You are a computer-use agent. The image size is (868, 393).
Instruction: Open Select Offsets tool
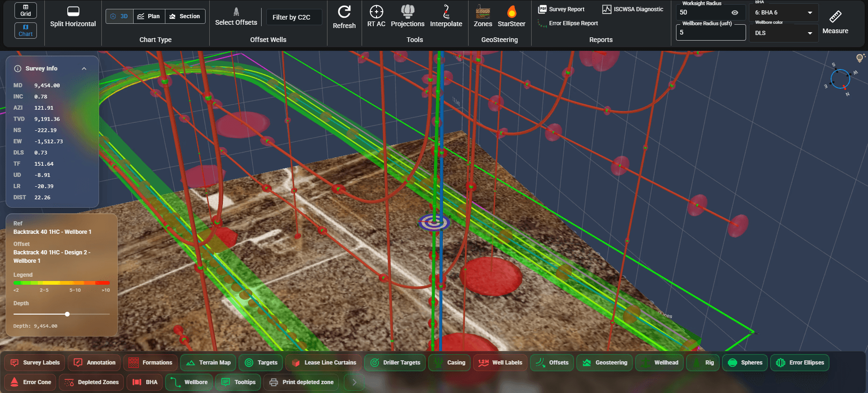[x=236, y=17]
